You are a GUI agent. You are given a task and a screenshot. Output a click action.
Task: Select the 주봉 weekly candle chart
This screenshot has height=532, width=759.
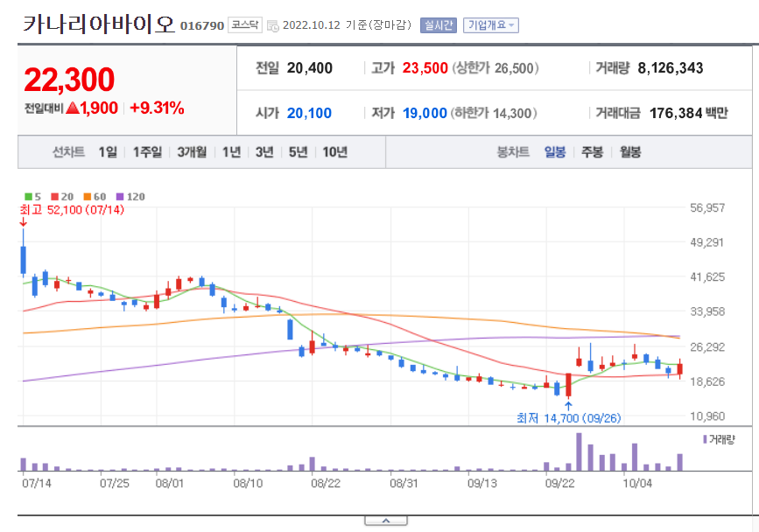pos(592,152)
